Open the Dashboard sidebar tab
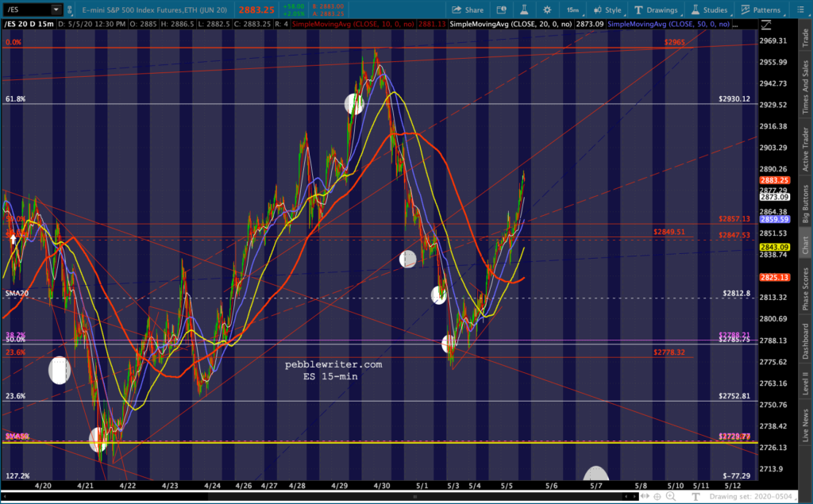813x504 pixels. [x=805, y=341]
